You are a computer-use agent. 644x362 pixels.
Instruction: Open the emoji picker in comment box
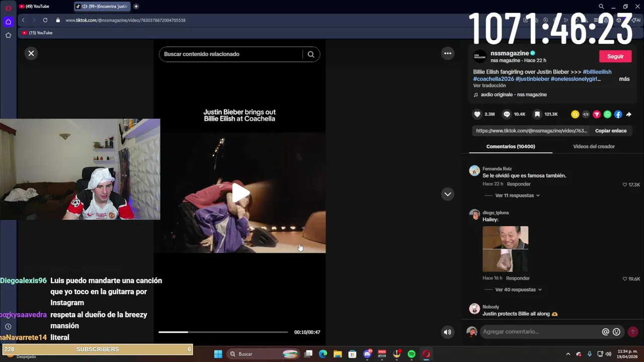616,332
